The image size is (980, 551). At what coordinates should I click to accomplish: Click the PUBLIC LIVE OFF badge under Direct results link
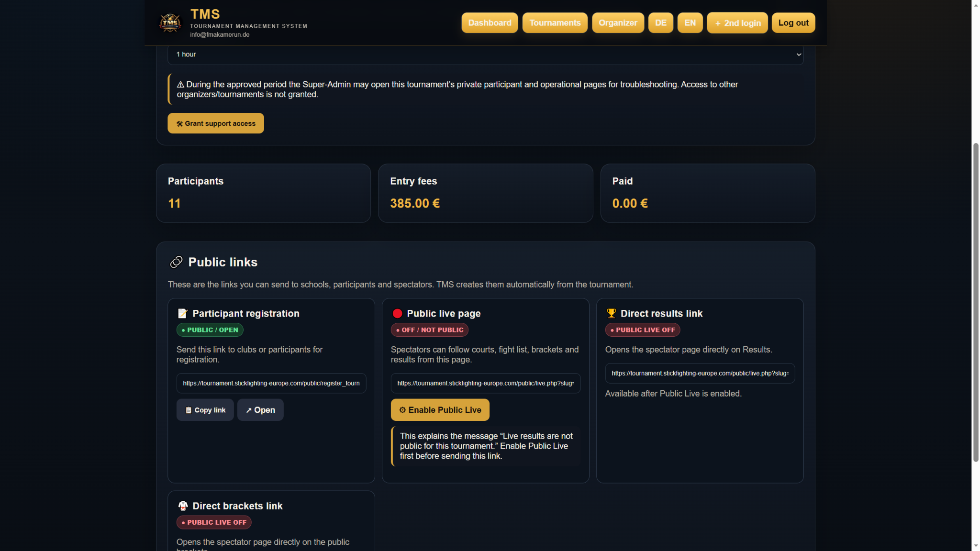pyautogui.click(x=643, y=330)
